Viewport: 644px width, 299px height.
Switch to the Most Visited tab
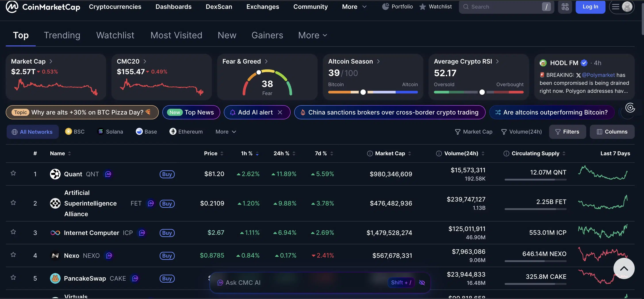pos(176,35)
